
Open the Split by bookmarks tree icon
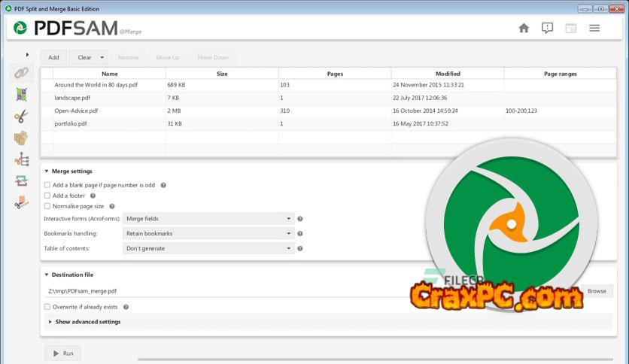tap(20, 159)
